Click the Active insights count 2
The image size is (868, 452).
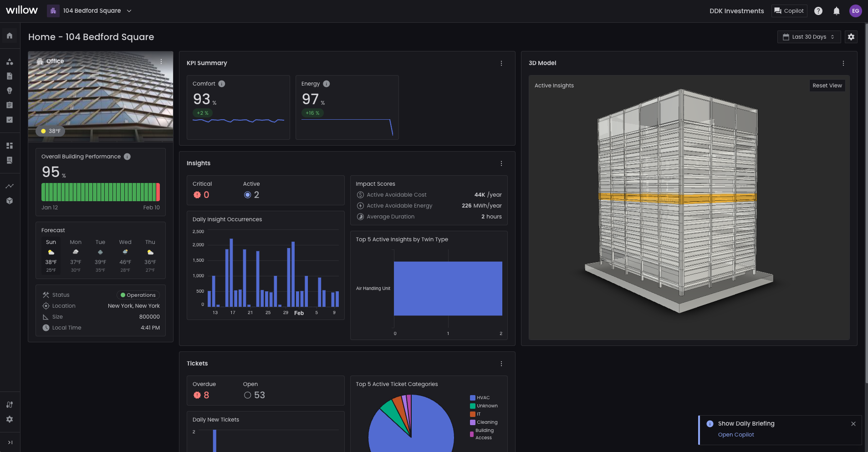(256, 195)
